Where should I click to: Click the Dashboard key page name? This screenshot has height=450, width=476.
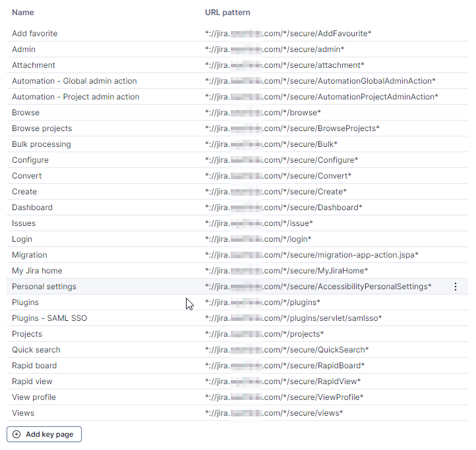click(32, 208)
